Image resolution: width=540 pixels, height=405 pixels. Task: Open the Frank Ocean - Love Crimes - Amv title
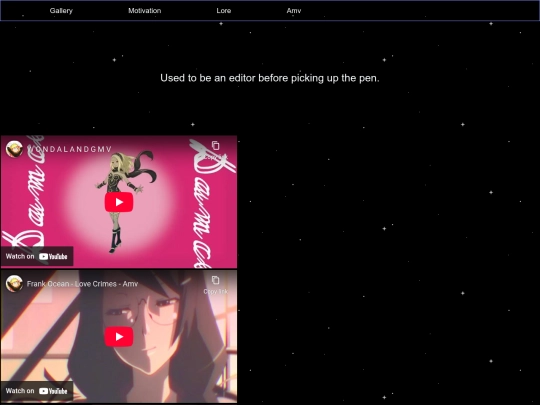(82, 284)
